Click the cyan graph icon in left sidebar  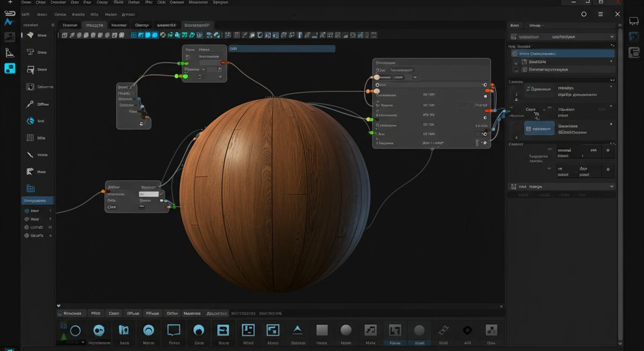tap(9, 22)
